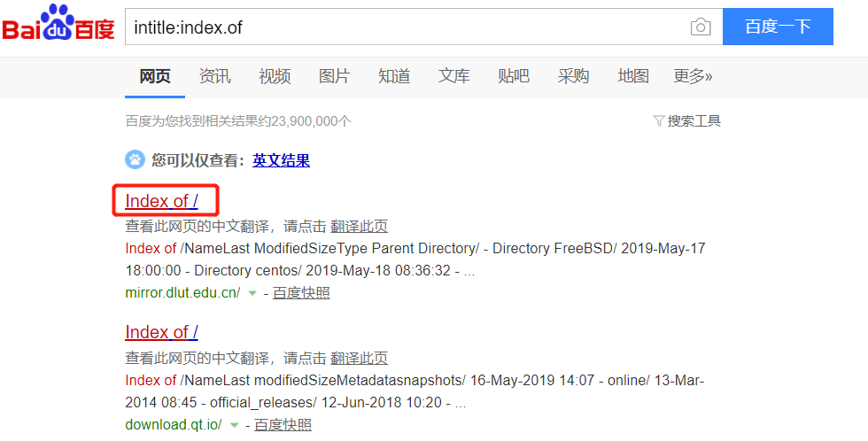The image size is (868, 441).
Task: Expand arrow next to mirror.dlut.edu.cn
Action: [252, 293]
